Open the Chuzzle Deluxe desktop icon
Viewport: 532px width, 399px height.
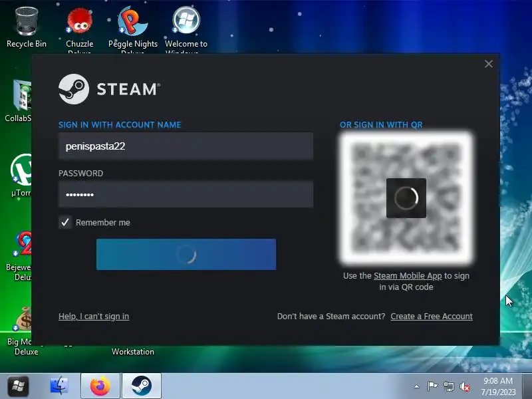(x=79, y=29)
